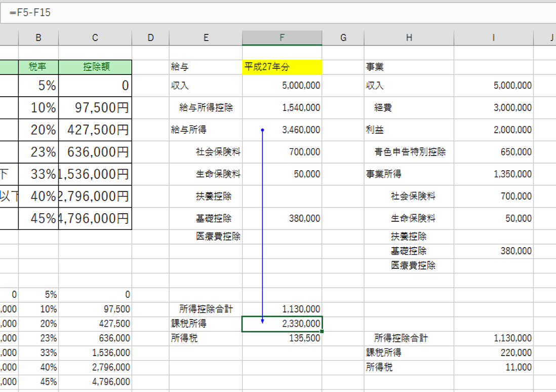Select the 給与所得控除 value 1,540,000
556x392 pixels.
coord(282,108)
